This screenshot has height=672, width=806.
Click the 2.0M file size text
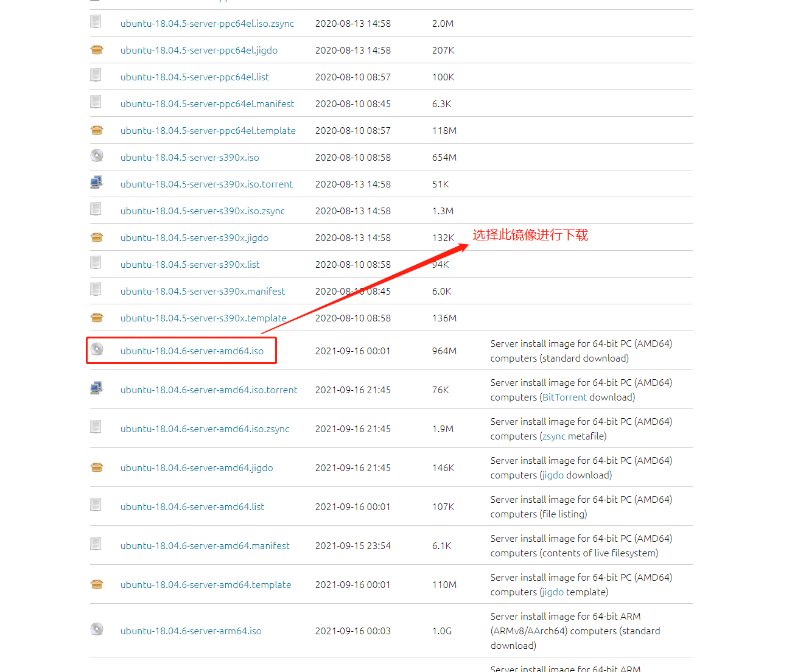tap(443, 24)
